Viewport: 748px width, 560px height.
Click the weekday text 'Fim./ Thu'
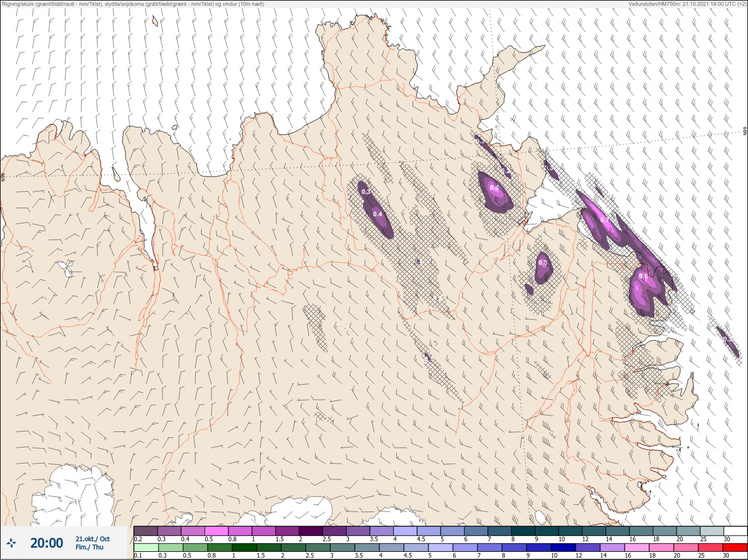[89, 547]
